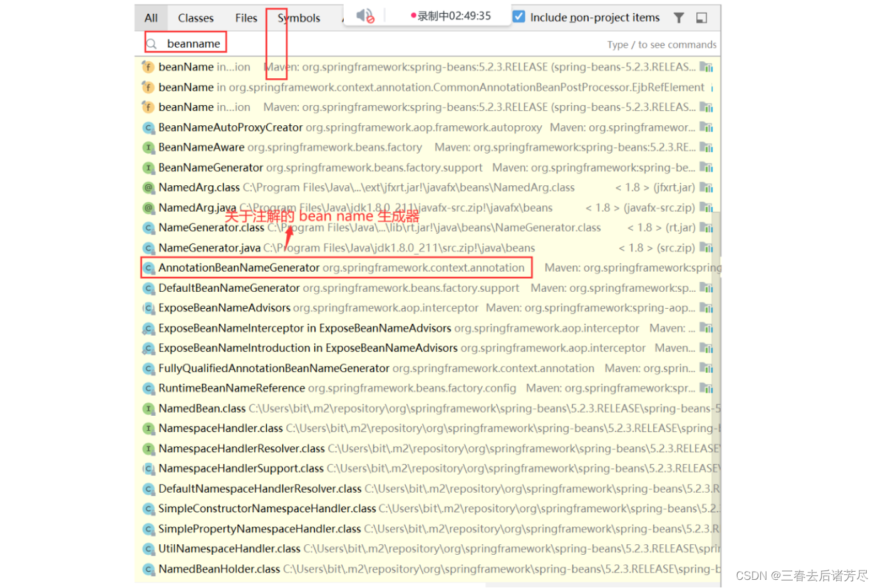Select NameGenerator.java result
The image size is (878, 588).
[x=428, y=247]
